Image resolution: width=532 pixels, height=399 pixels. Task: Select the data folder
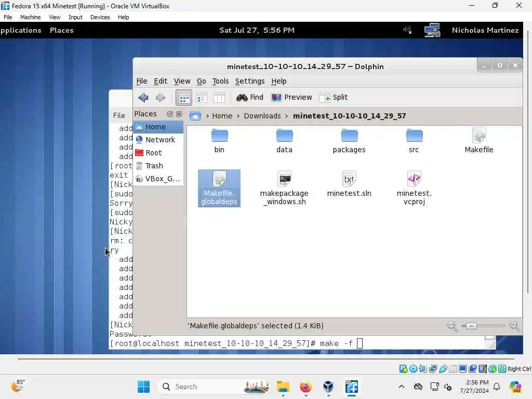284,141
